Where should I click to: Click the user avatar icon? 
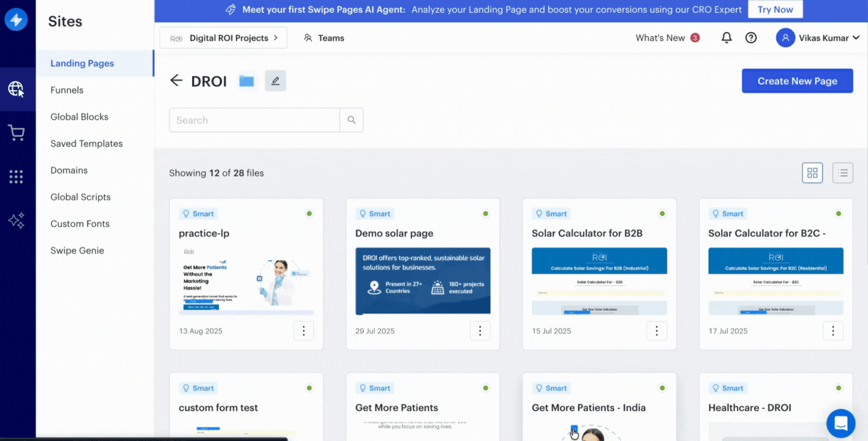(x=785, y=37)
